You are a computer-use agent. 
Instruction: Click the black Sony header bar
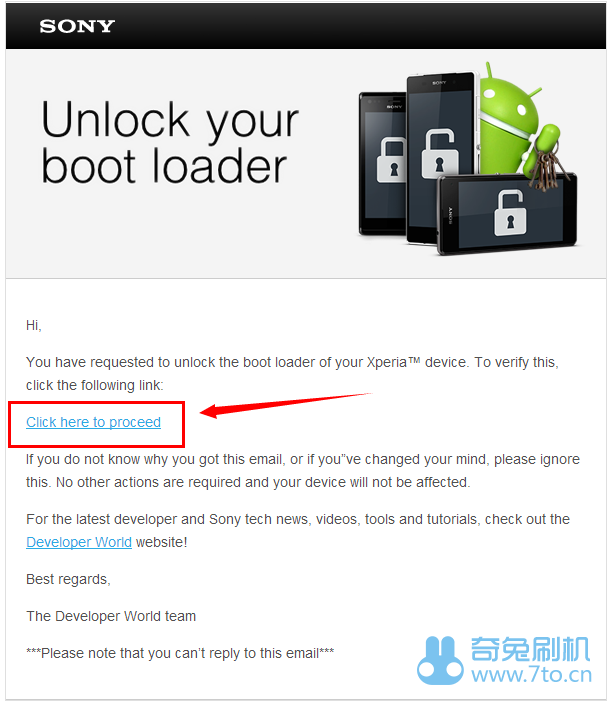(306, 26)
